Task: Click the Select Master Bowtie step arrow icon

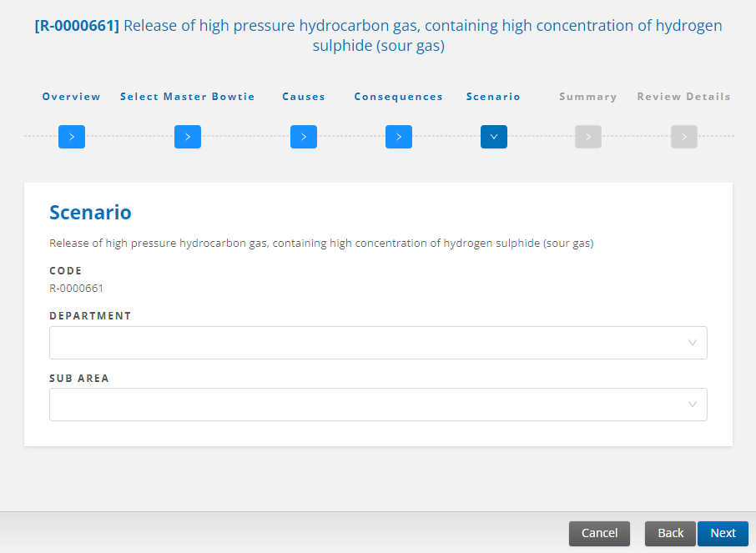Action: pos(188,137)
